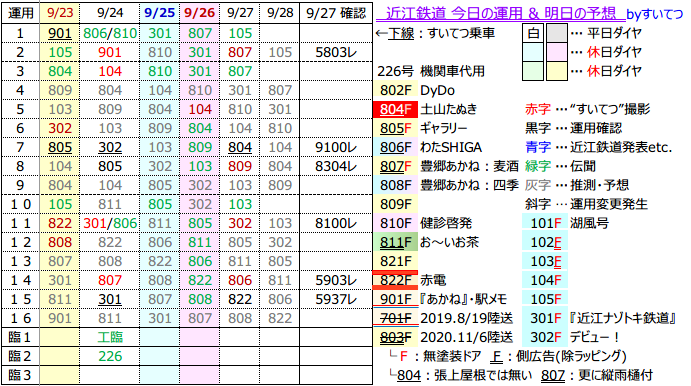This screenshot has height=386, width=691.
Task: Click the DyDo label
Action: (437, 90)
